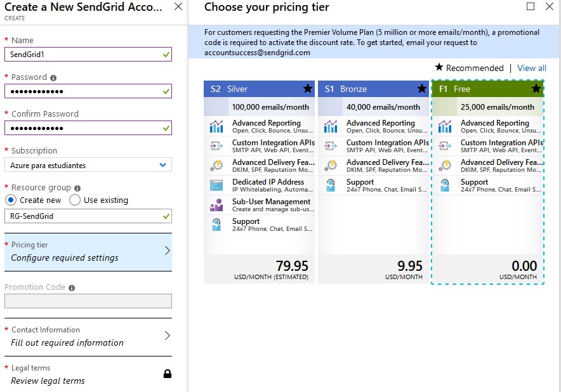Click the 25,000 emails/month text
Viewport: 561px width, 392px height.
coord(498,107)
